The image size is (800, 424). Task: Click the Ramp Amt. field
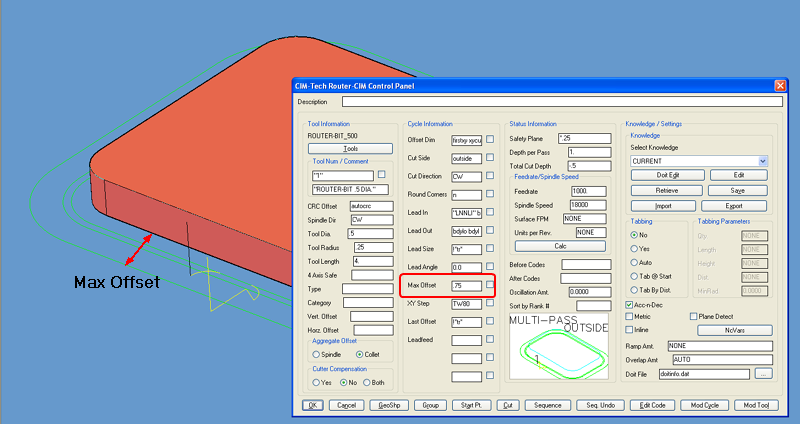coord(720,346)
